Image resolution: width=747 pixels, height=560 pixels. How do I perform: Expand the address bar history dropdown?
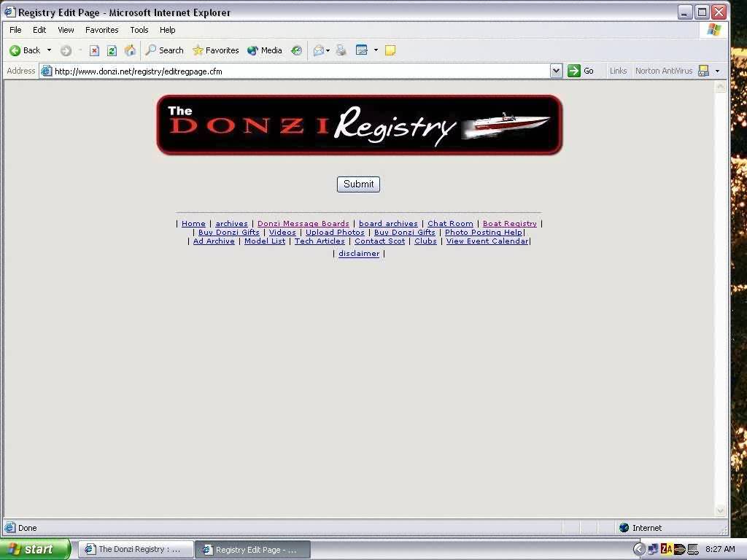pyautogui.click(x=556, y=71)
